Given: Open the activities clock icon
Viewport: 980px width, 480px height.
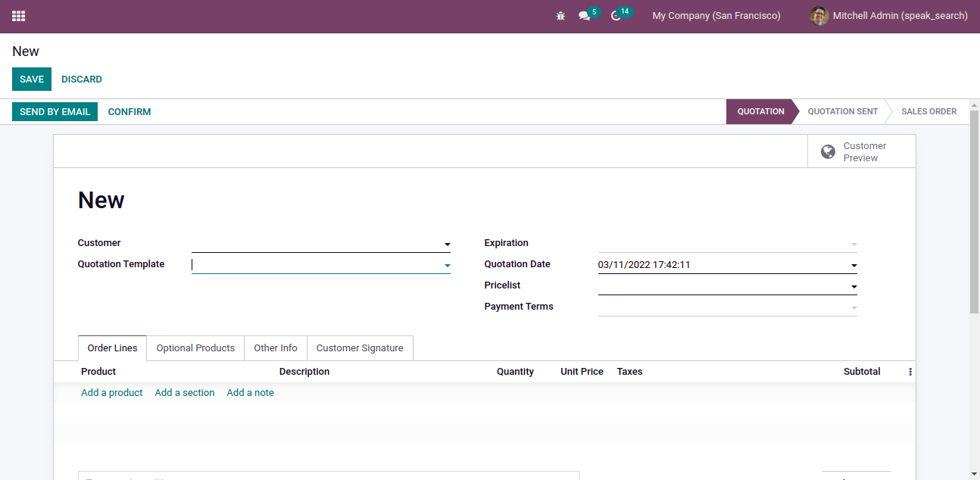Looking at the screenshot, I should 616,16.
